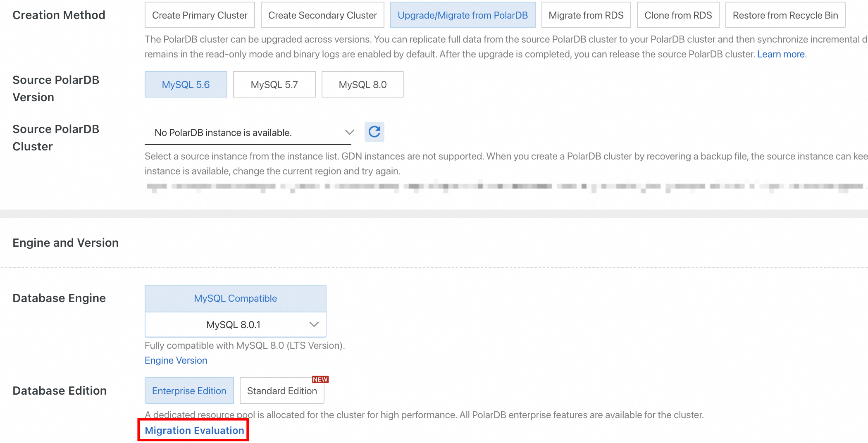The height and width of the screenshot is (443, 868).
Task: Open the Learn more link
Action: (781, 54)
